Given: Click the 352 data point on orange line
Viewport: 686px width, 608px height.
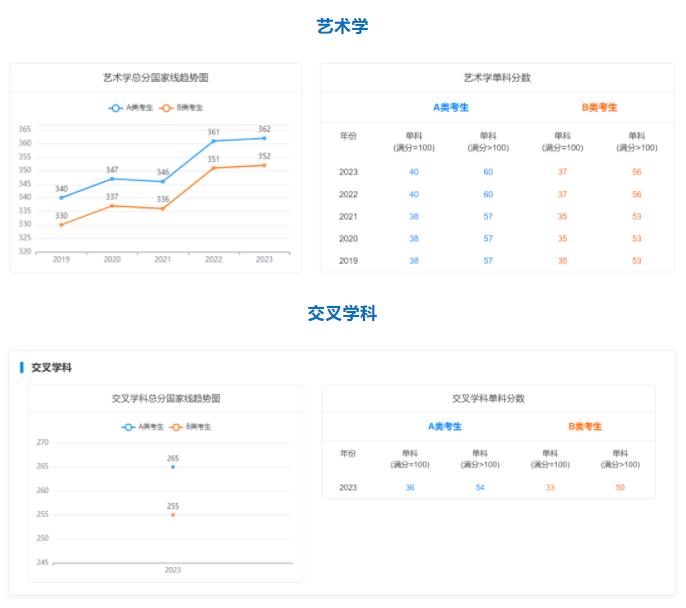Looking at the screenshot, I should pyautogui.click(x=264, y=165).
